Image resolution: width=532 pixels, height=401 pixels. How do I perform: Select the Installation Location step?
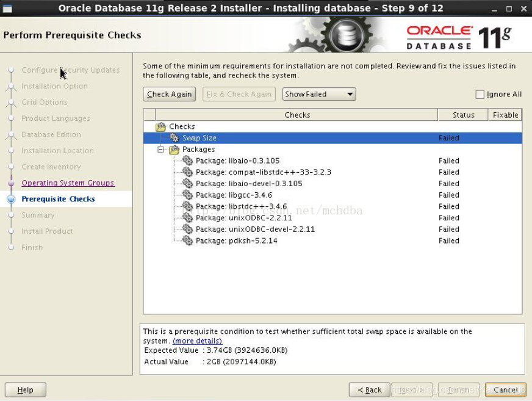[x=58, y=151]
